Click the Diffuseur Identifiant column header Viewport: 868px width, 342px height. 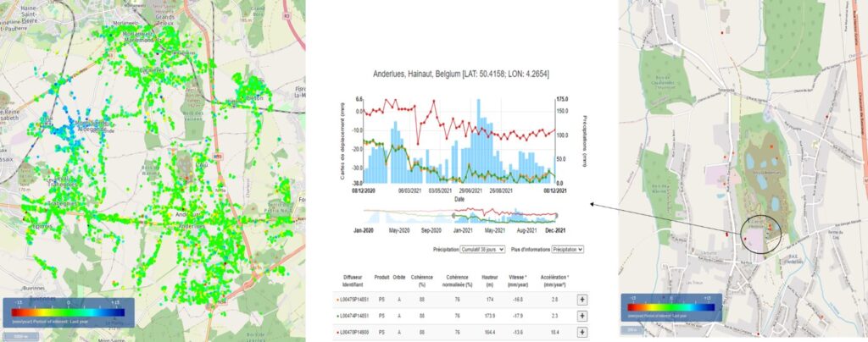coord(352,279)
